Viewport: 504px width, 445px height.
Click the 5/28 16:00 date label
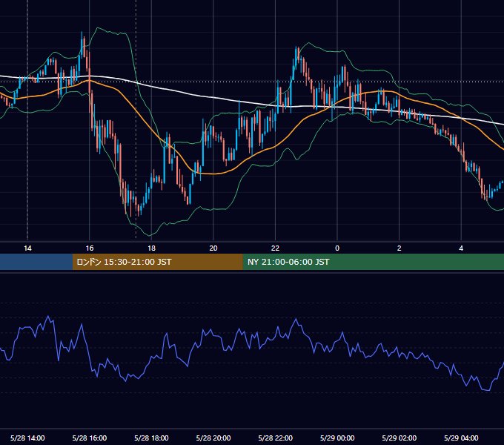(x=90, y=438)
